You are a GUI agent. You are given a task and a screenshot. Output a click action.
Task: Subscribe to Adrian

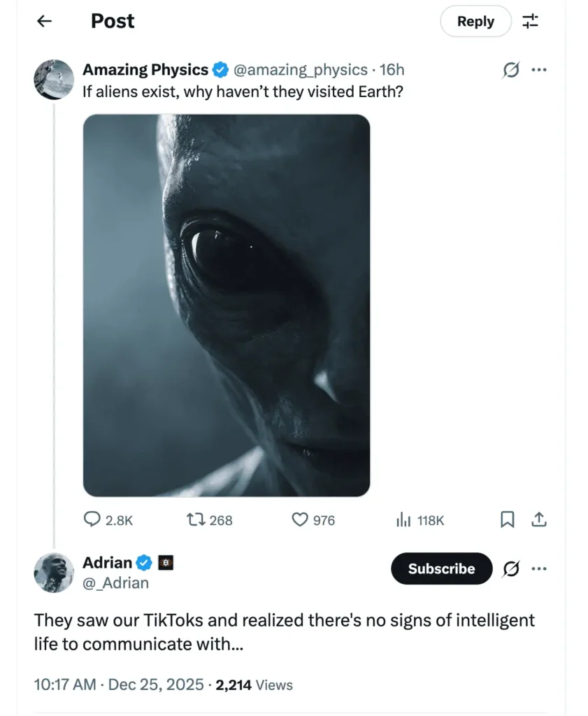point(441,568)
